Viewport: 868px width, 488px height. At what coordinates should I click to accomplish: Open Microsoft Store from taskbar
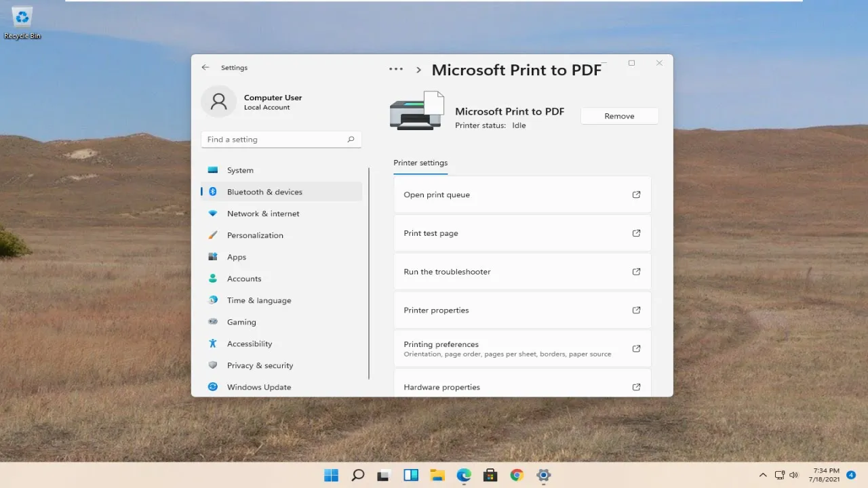pos(490,475)
